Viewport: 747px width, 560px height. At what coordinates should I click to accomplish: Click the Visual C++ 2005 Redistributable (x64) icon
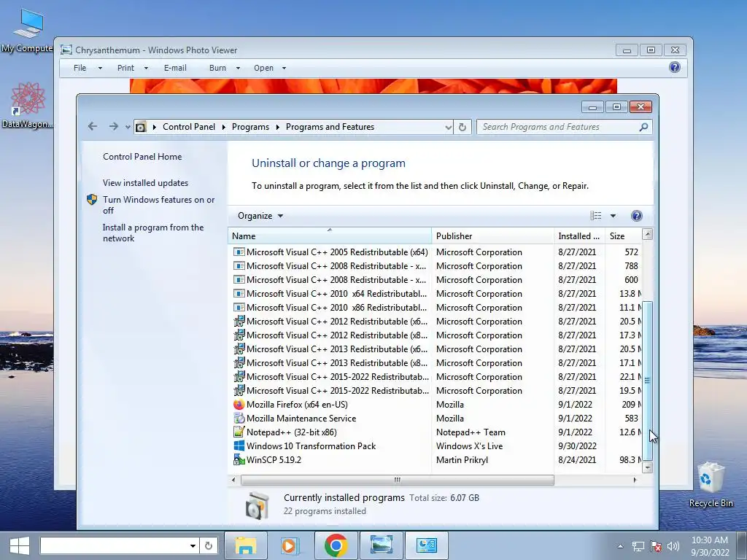tap(239, 252)
